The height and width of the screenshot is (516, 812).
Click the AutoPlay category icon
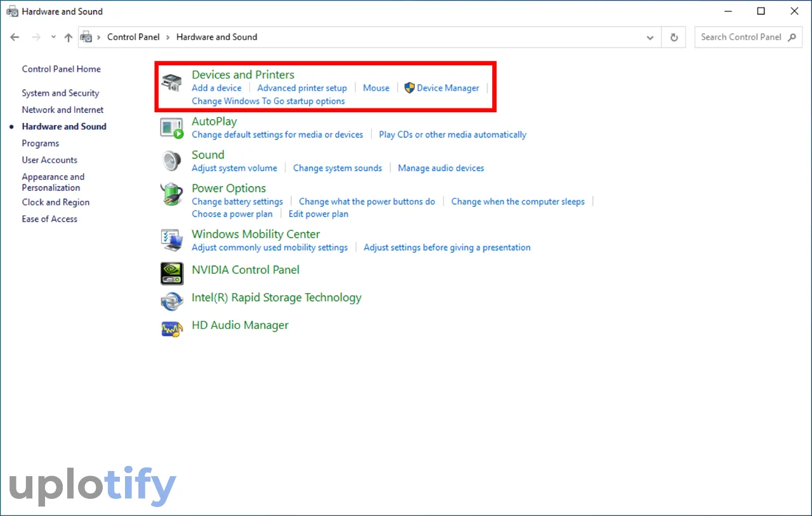pos(171,128)
